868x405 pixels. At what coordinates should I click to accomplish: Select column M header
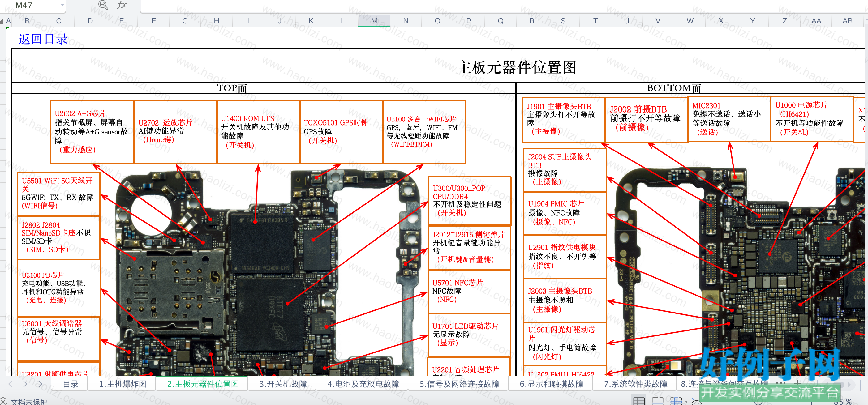374,21
